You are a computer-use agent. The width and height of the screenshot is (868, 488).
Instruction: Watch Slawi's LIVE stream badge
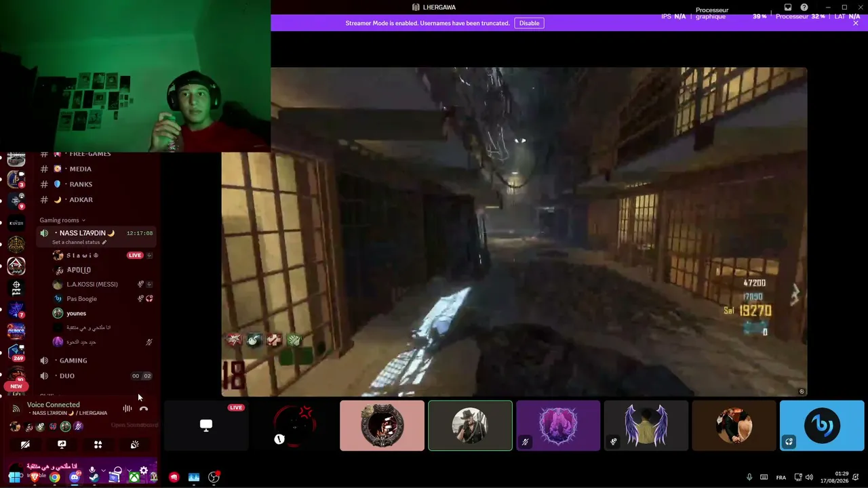(x=135, y=256)
